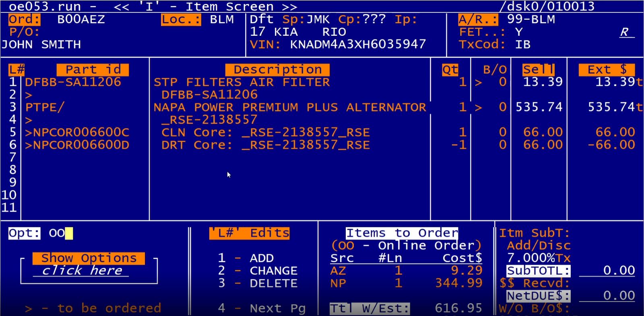This screenshot has width=644, height=316.
Task: Choose CHANGE from the L# Edits menu
Action: click(273, 271)
